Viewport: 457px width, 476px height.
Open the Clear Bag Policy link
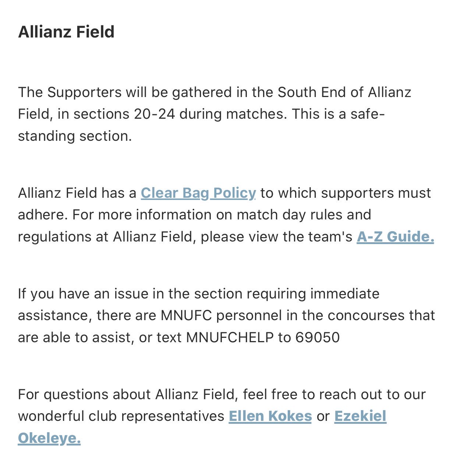[198, 193]
